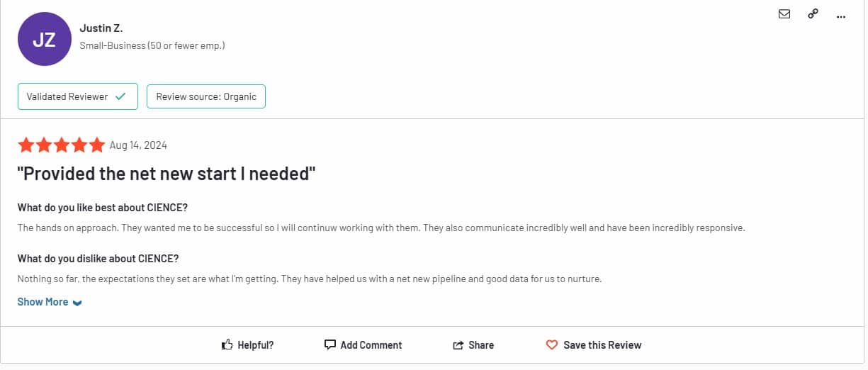Click the five-star rating

(62, 145)
